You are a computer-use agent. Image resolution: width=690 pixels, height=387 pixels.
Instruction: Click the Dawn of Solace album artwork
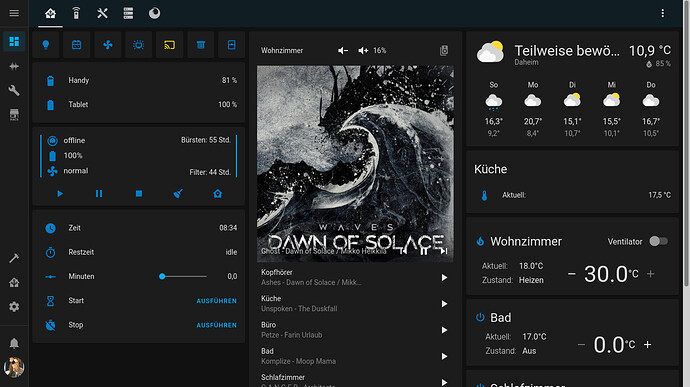(x=355, y=164)
